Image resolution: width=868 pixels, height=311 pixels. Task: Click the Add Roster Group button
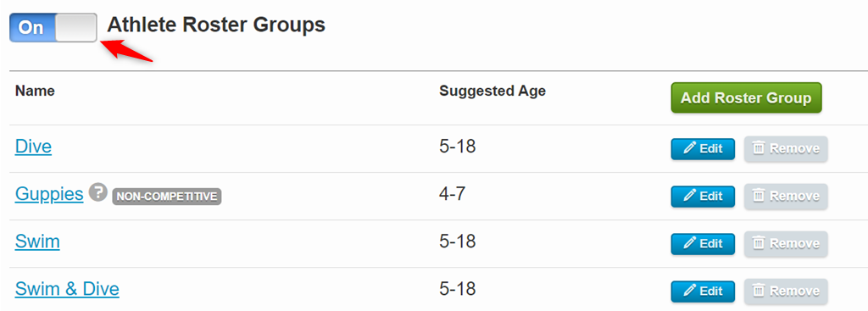pyautogui.click(x=746, y=98)
